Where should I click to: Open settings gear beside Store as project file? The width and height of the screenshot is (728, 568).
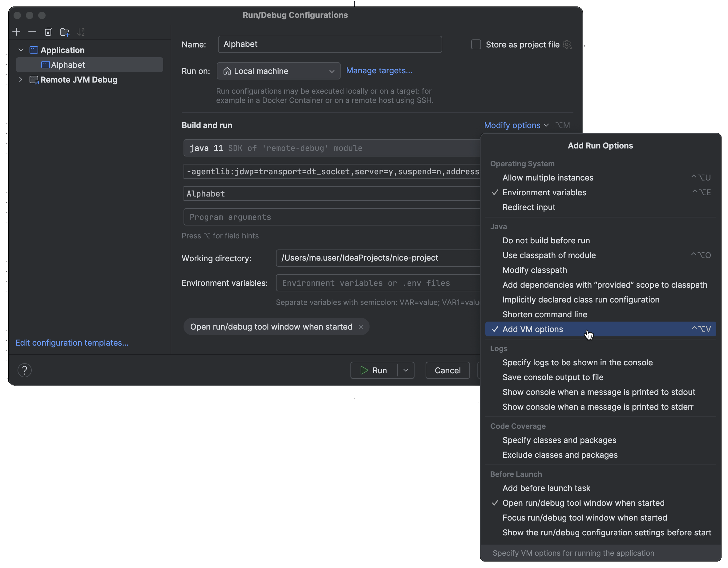pos(567,44)
